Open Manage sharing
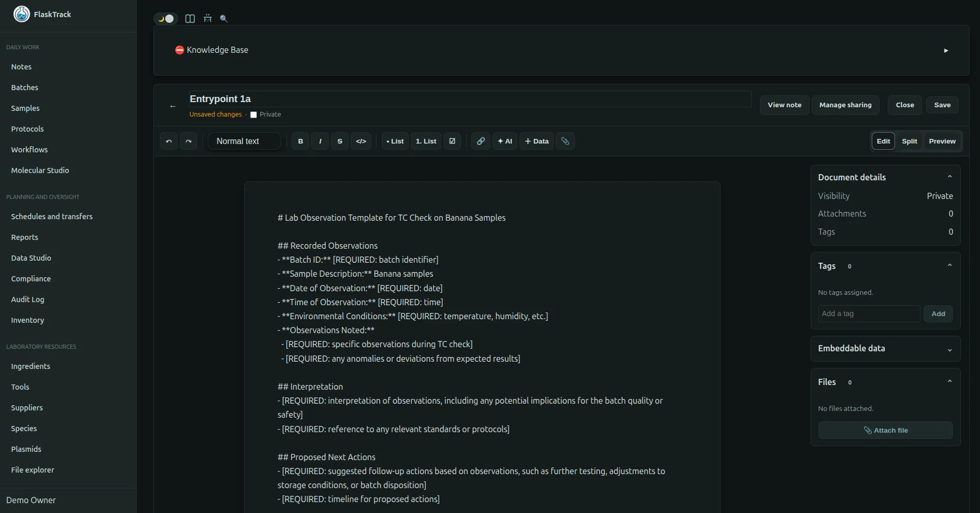Screen dimensions: 980x513 845,105
